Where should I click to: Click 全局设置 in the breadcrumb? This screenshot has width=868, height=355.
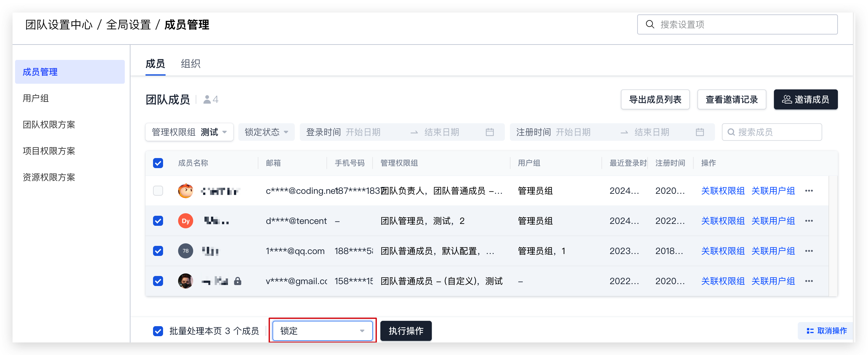pos(128,24)
